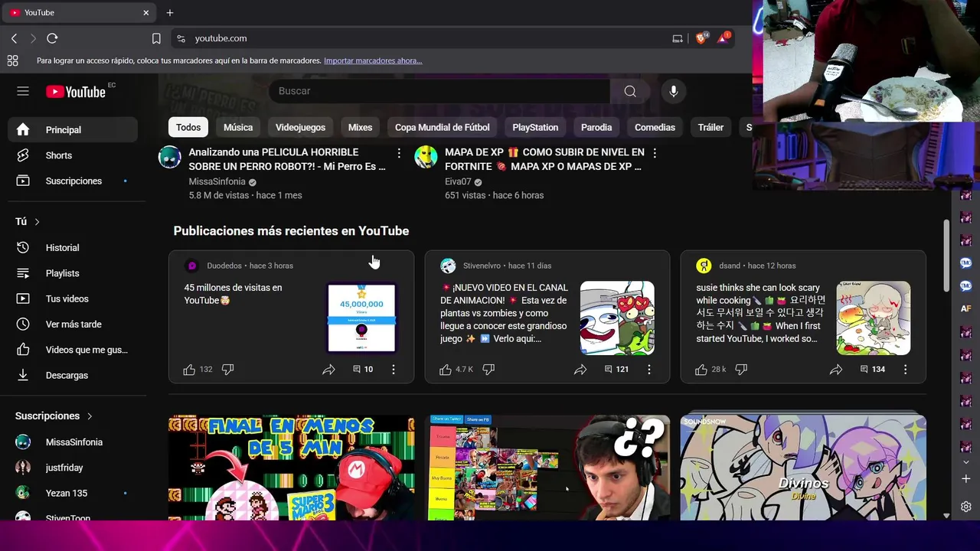Image resolution: width=980 pixels, height=551 pixels.
Task: Open more options for dsand post
Action: point(905,369)
